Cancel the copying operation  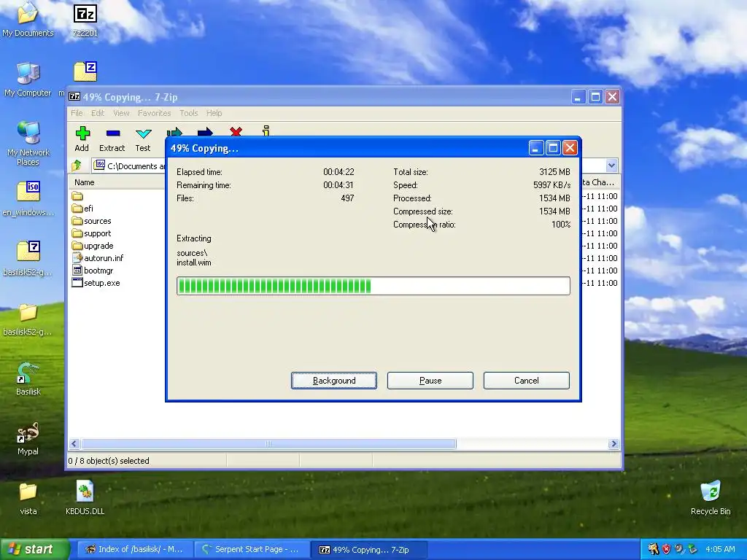click(527, 381)
